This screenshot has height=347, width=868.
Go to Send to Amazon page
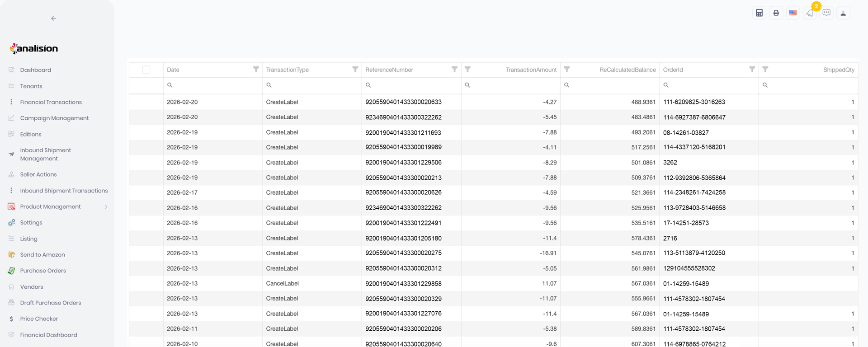click(x=42, y=255)
